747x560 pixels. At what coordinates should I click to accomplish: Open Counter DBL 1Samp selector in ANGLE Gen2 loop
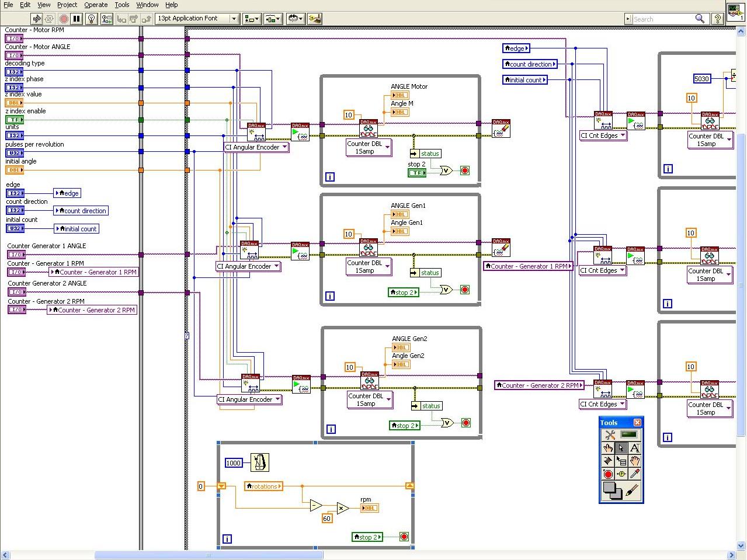tap(370, 400)
